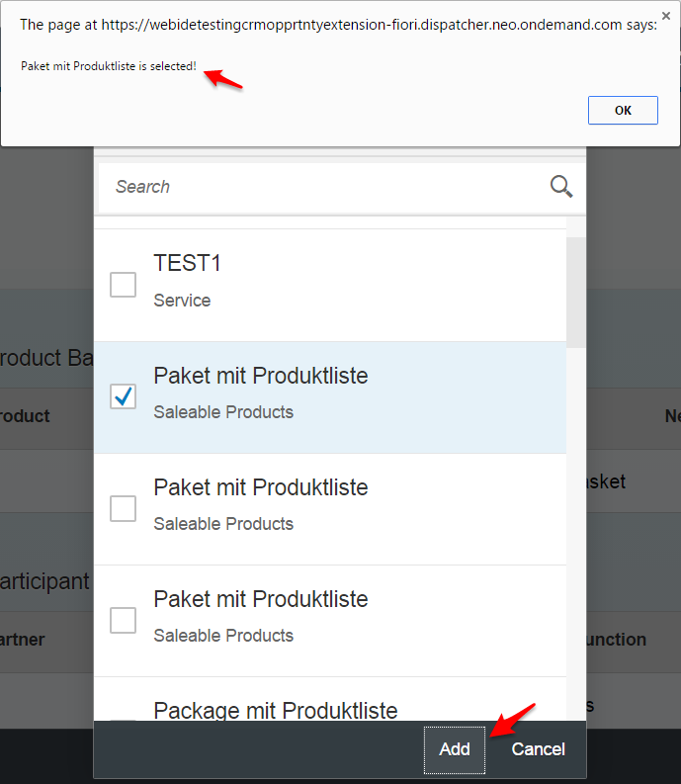Click the product list scrollbar thumb

click(x=576, y=292)
